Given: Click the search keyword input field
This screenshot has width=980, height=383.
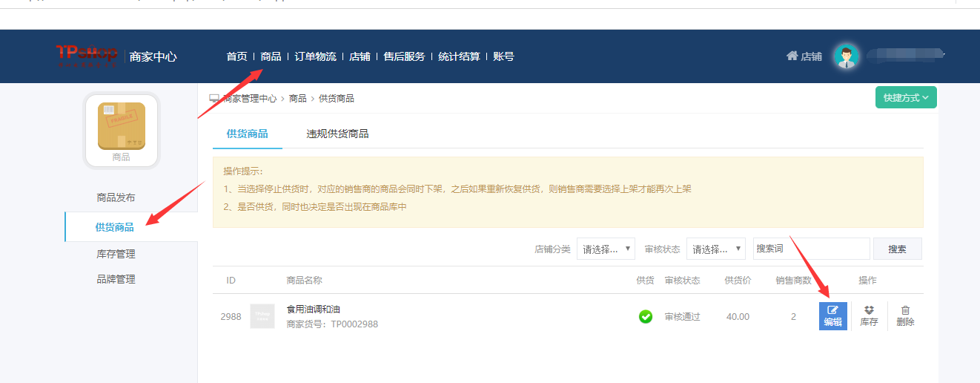Looking at the screenshot, I should (811, 249).
